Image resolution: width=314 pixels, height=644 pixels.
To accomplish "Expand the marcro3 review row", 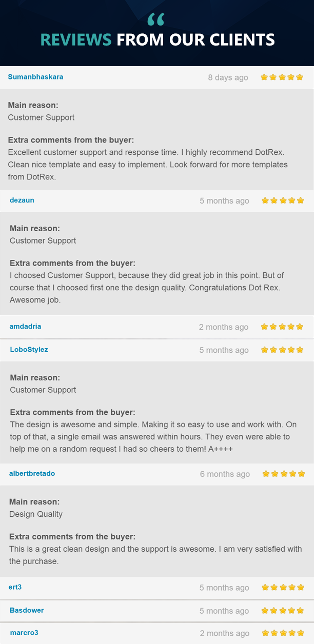I will (157, 633).
